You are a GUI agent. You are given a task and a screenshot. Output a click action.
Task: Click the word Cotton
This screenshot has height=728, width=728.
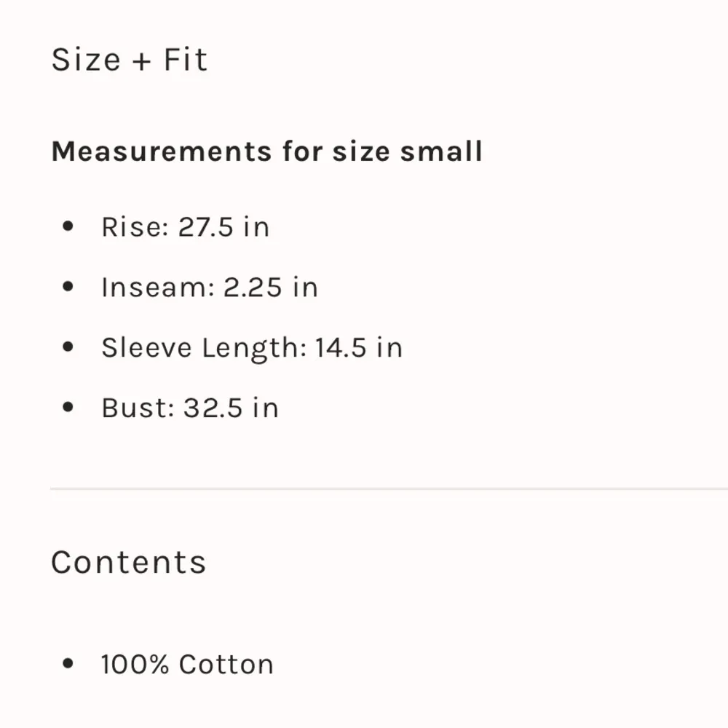tap(226, 665)
